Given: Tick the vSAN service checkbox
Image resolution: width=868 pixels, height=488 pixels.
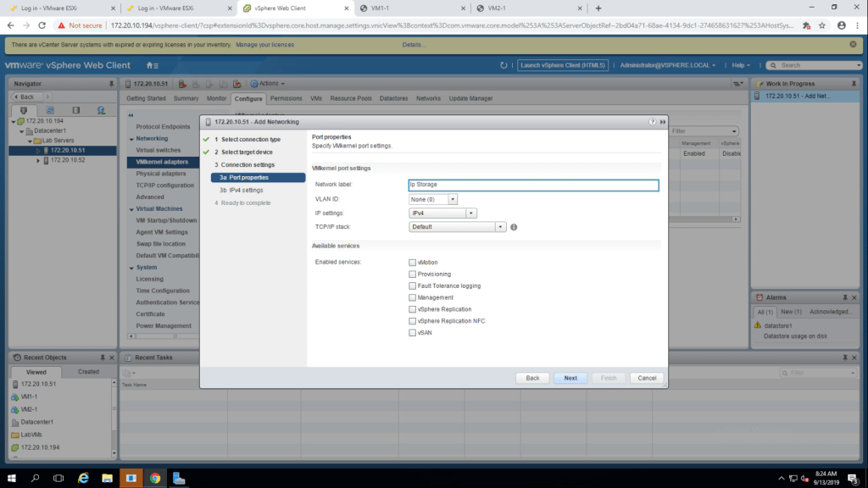Looking at the screenshot, I should [x=412, y=333].
